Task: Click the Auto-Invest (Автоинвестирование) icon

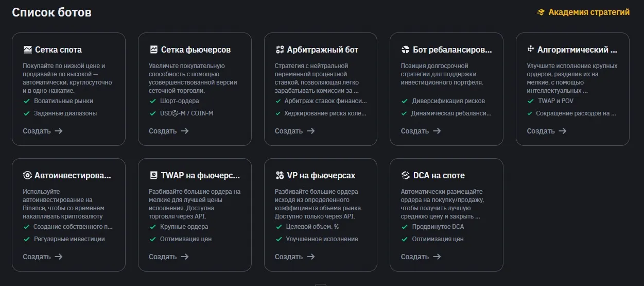Action: (27, 175)
